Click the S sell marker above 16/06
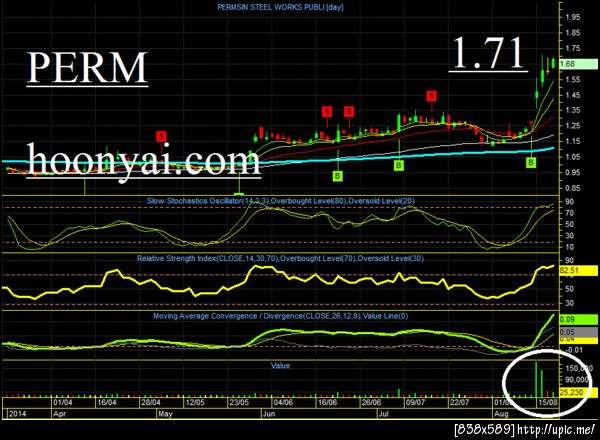 pyautogui.click(x=327, y=111)
